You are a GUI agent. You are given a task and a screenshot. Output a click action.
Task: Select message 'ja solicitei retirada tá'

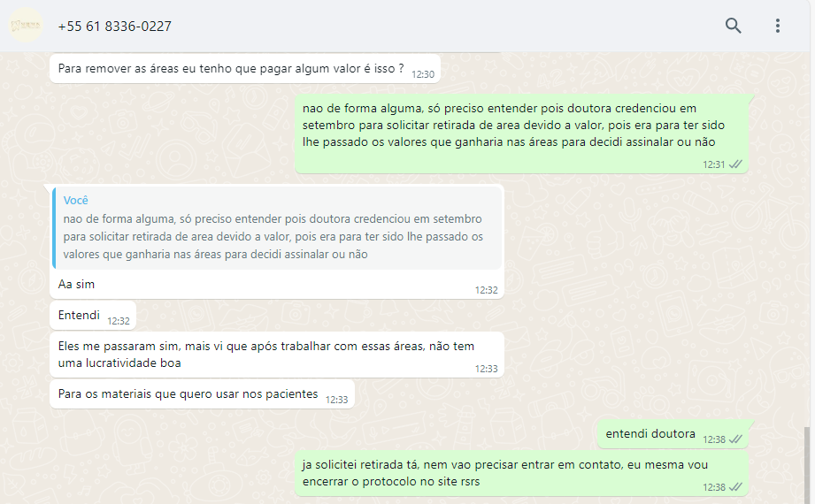click(521, 473)
